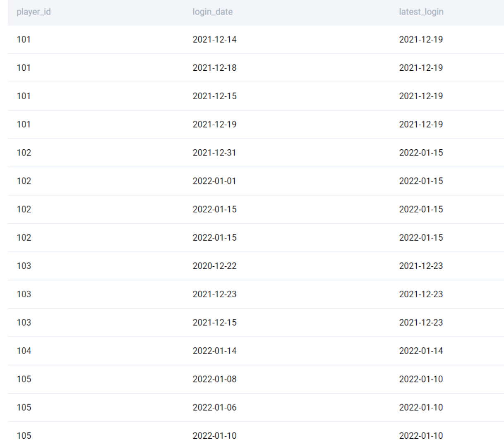The width and height of the screenshot is (504, 447).
Task: Click login_date value 2021-12-31
Action: pyautogui.click(x=214, y=153)
